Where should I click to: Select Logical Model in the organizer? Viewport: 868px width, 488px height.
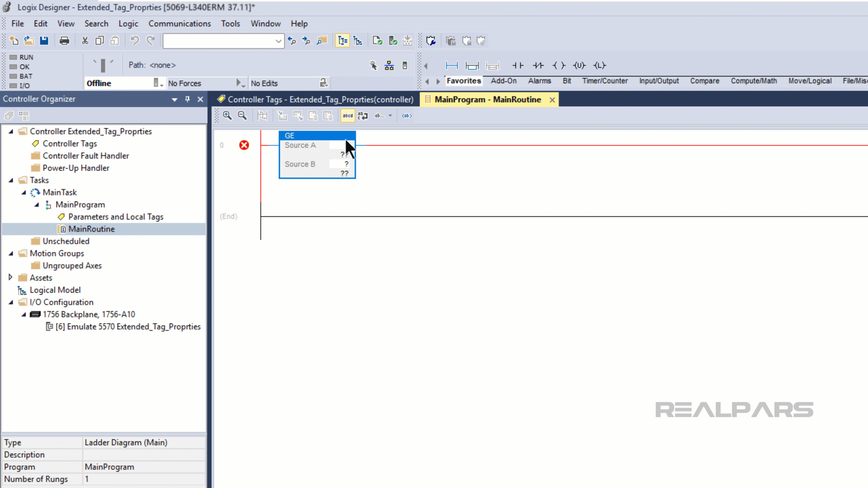55,290
